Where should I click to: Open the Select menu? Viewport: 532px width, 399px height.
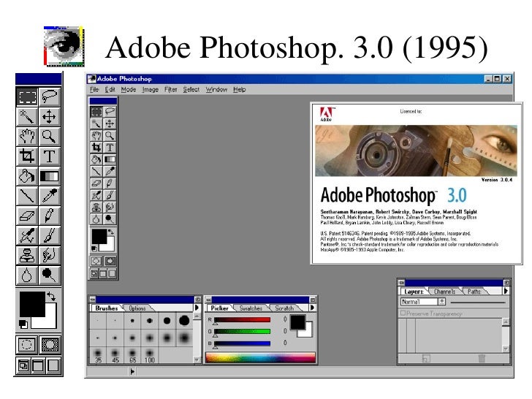pyautogui.click(x=191, y=90)
